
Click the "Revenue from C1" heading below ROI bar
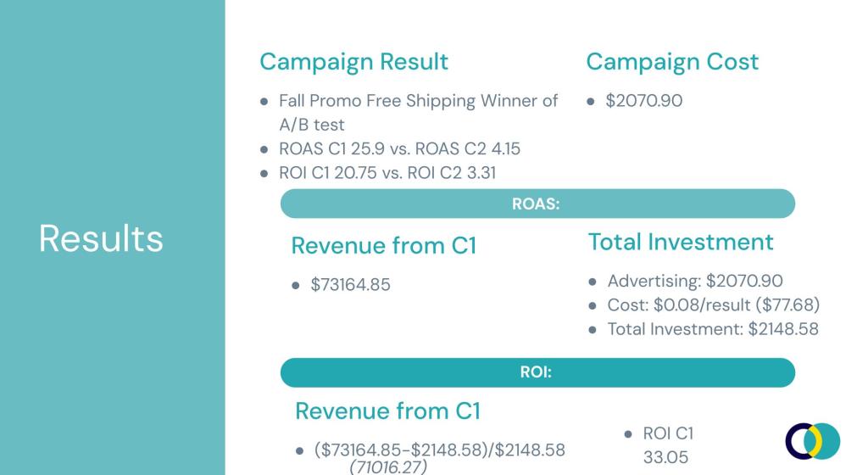(387, 411)
